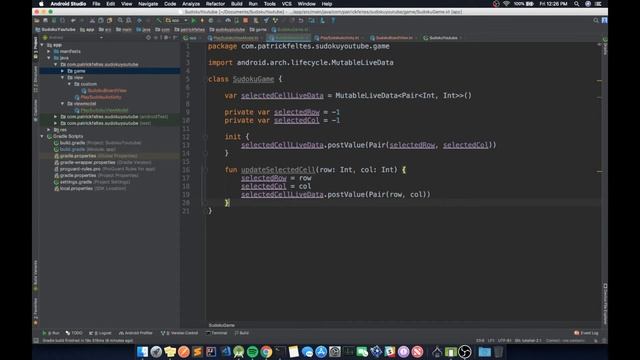Click Trash icon in the Dock

click(x=498, y=351)
